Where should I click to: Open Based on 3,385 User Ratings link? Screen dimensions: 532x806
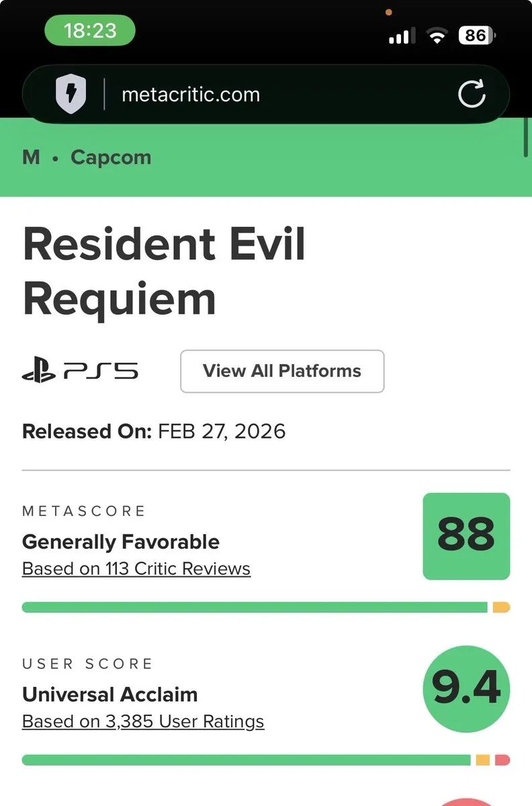[143, 721]
